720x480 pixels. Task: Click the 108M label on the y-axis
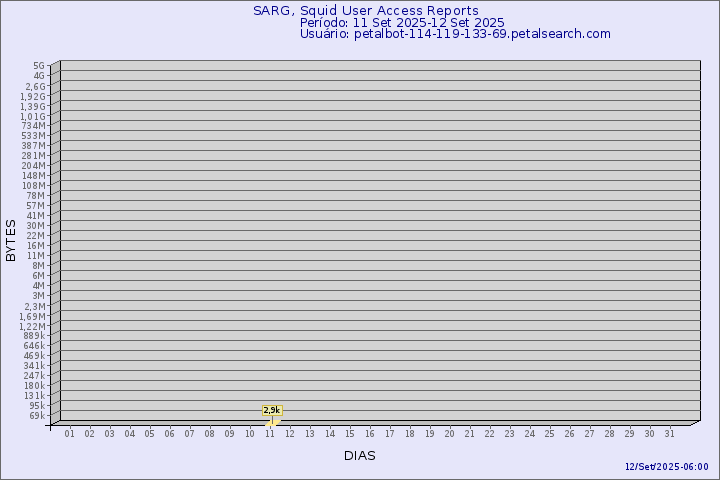point(33,186)
